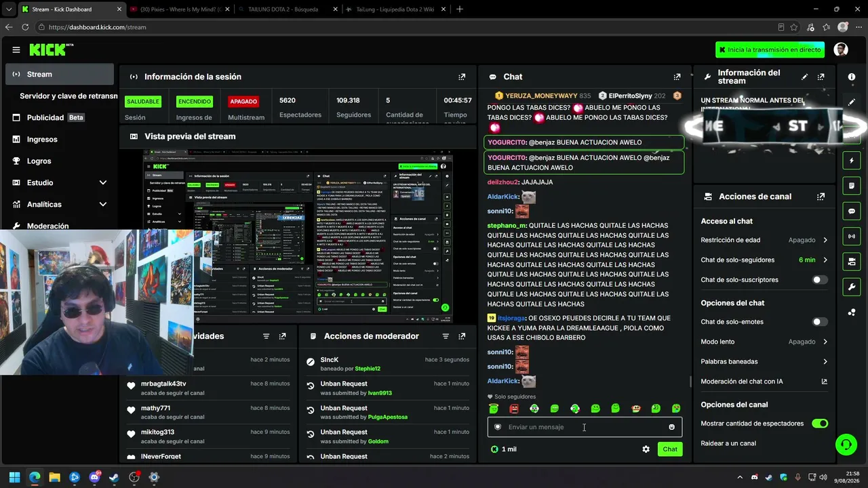The image size is (868, 488).
Task: Pop out the Acciones de moderador panel
Action: 462,336
